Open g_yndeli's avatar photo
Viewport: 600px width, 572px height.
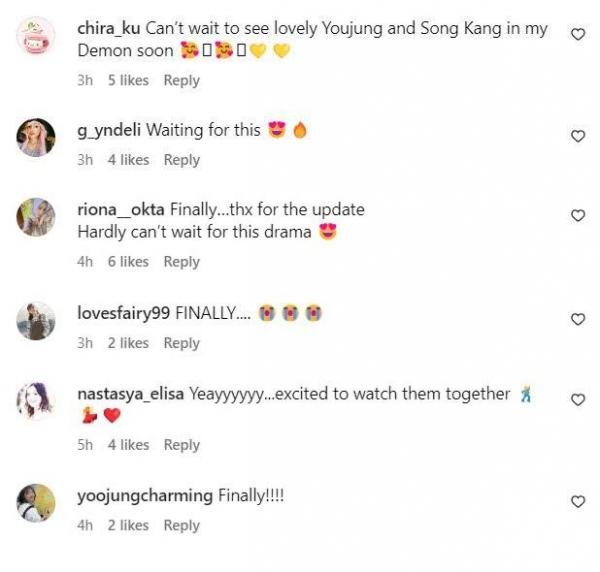tap(36, 138)
